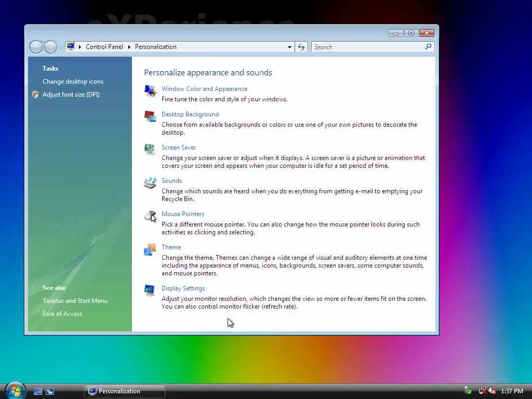Open the Desktop Background link
Screen dimensions: 532x399
(190, 114)
